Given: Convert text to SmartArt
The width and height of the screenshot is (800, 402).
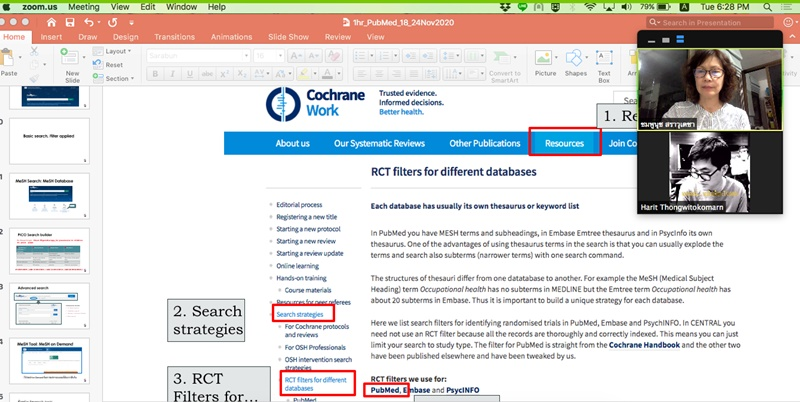Looking at the screenshot, I should pyautogui.click(x=505, y=66).
